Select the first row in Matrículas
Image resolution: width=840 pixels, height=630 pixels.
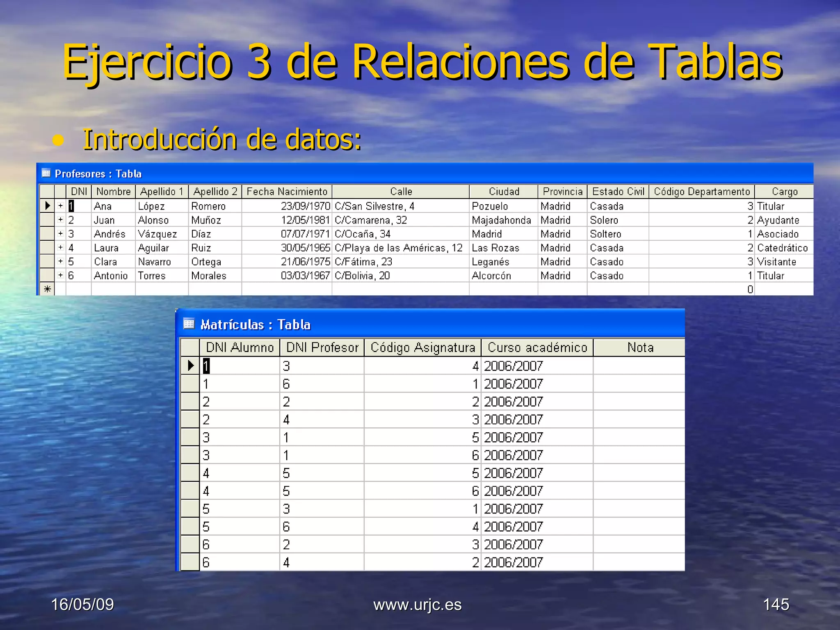(x=190, y=365)
